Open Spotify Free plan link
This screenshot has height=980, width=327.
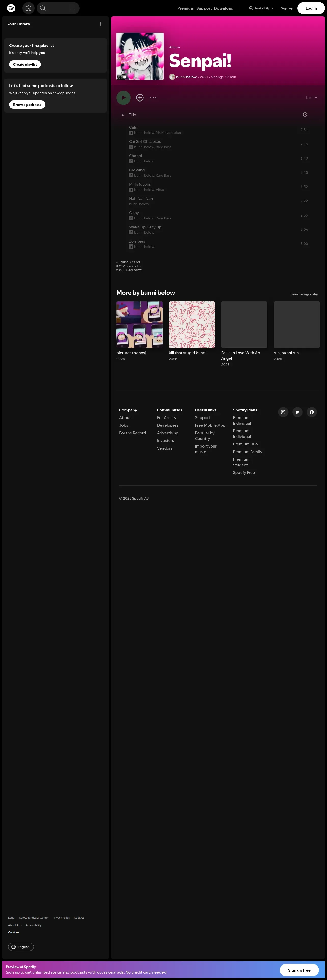[x=244, y=473]
